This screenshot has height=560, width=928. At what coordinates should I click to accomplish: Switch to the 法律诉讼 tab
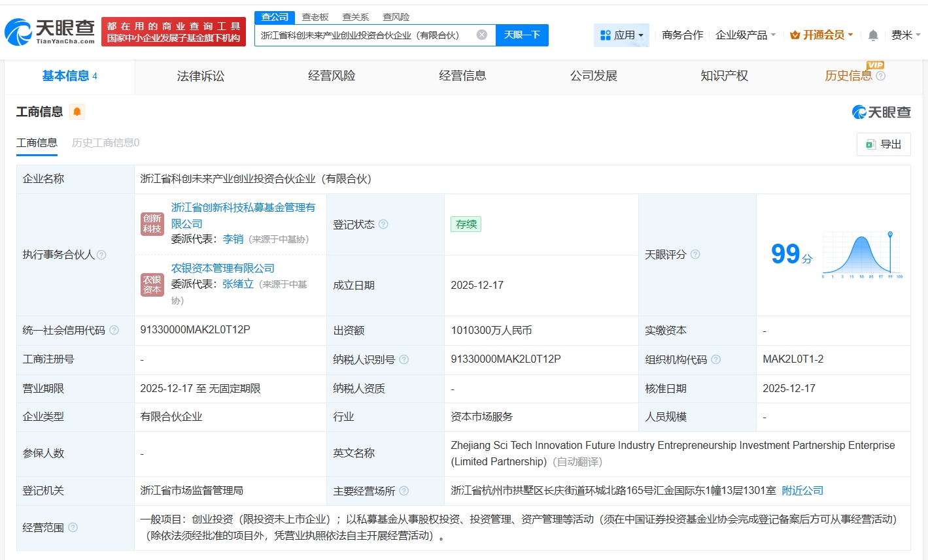[x=200, y=76]
